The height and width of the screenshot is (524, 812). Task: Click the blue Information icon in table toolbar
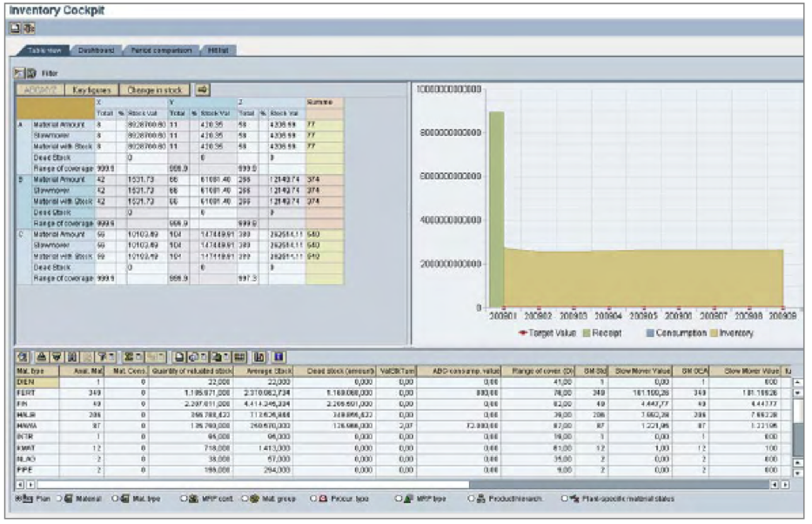click(x=278, y=357)
